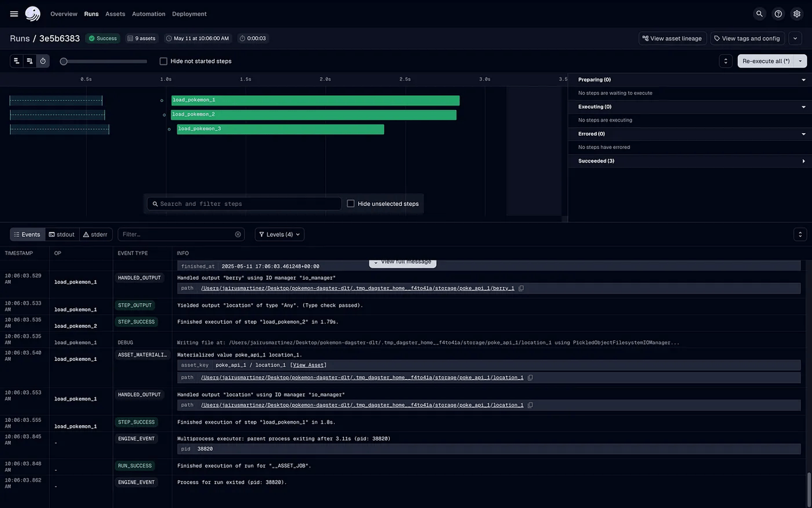Screen dimensions: 812x508
Task: Open the berry_1 storage path link
Action: click(358, 288)
